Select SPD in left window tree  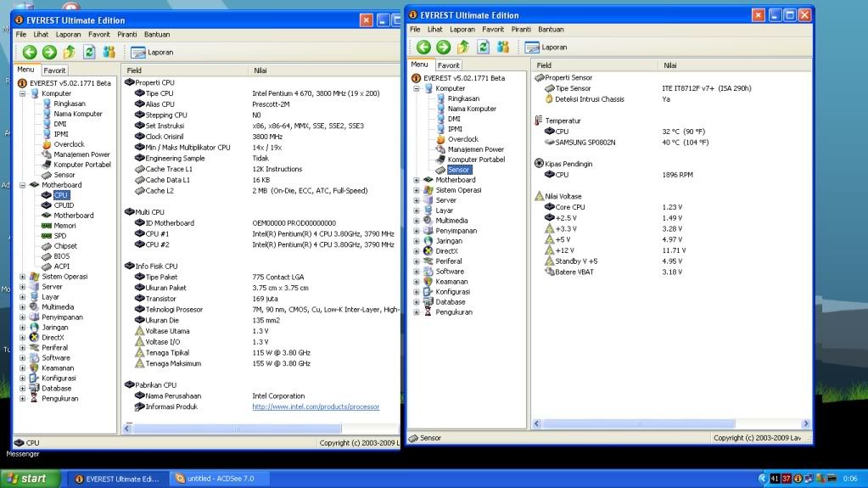(x=59, y=235)
